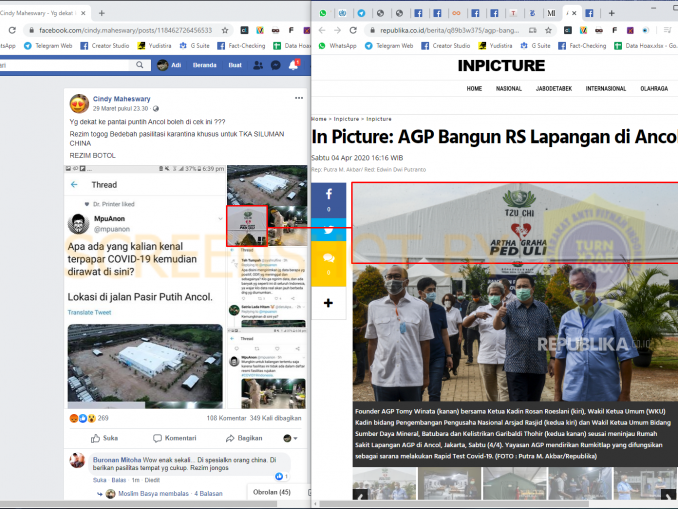The image size is (678, 509).
Task: Share article via Facebook share button
Action: pyautogui.click(x=329, y=200)
